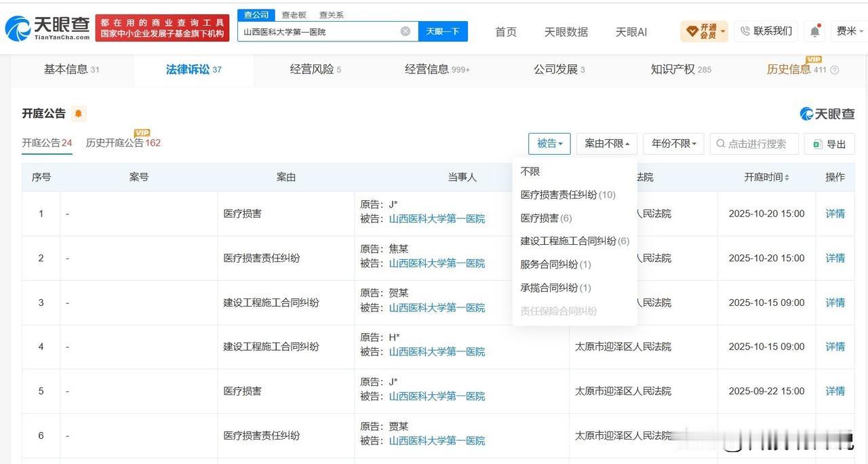Open the 年份不限 dropdown
Viewport: 868px width, 464px height.
coord(673,144)
